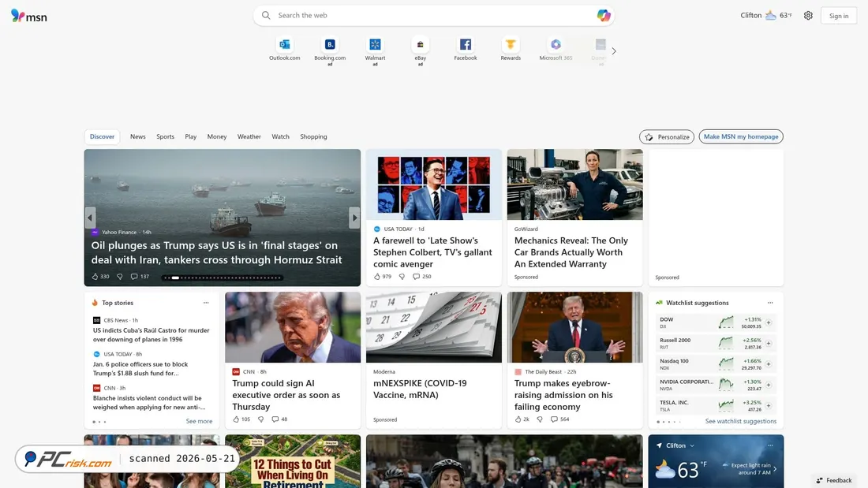868x488 pixels.
Task: Add DOW to watchlist
Action: (769, 322)
